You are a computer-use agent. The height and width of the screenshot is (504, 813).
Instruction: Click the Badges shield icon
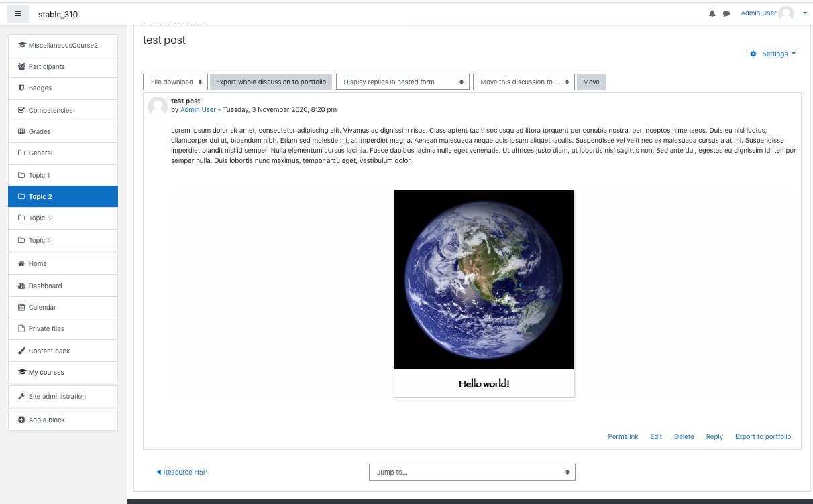(21, 88)
